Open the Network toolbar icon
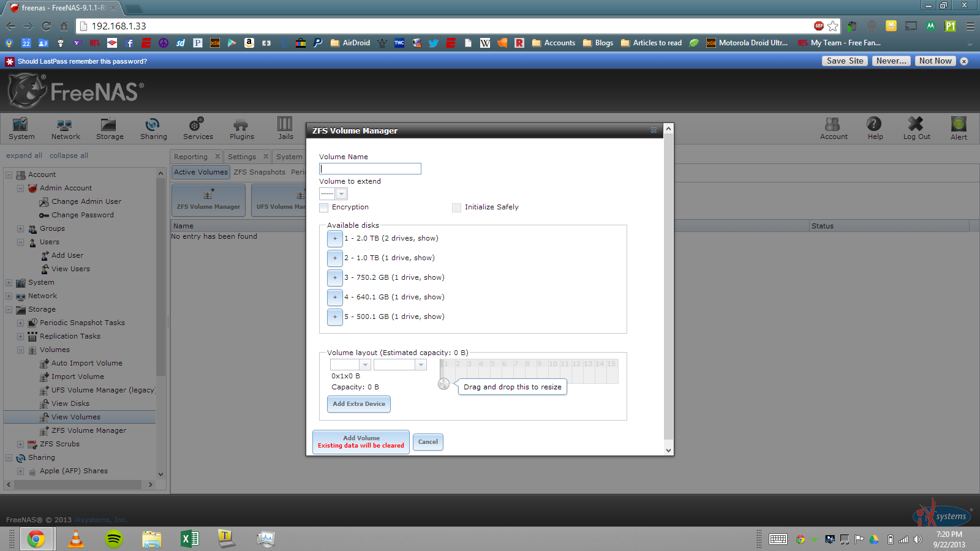The width and height of the screenshot is (980, 551). (x=66, y=128)
